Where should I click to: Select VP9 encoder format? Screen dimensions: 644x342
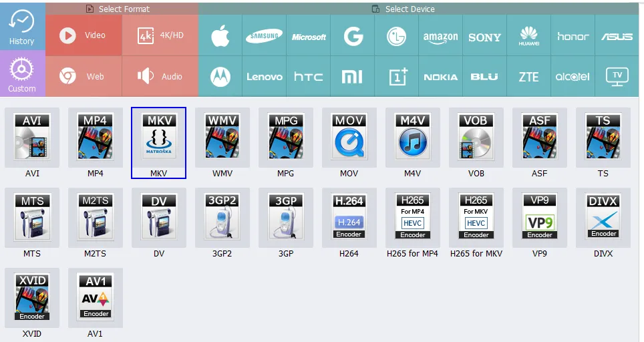pyautogui.click(x=540, y=223)
